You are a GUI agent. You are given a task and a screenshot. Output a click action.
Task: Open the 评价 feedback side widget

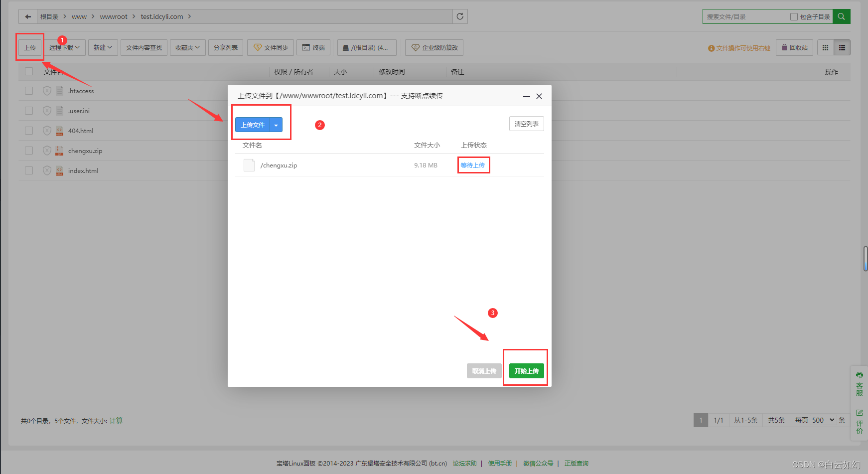[x=860, y=422]
